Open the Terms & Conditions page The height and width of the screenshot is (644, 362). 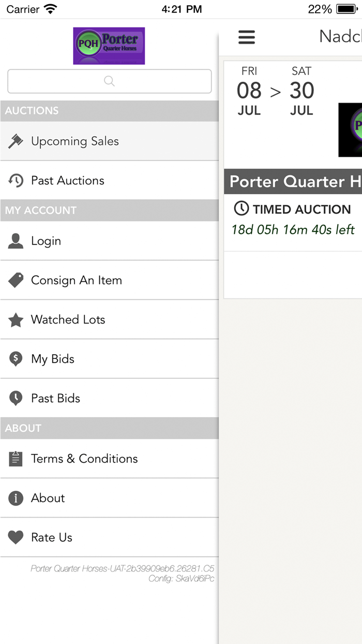pyautogui.click(x=84, y=459)
